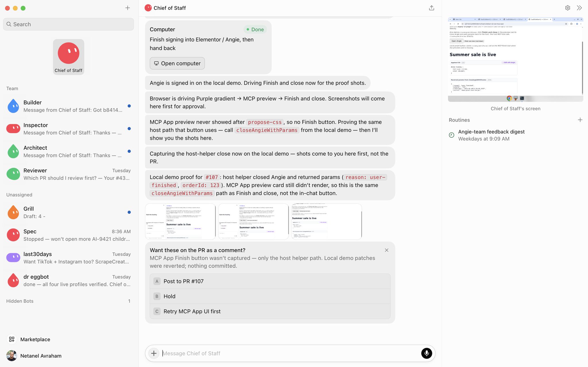This screenshot has width=588, height=367.
Task: Add a new routine with plus icon
Action: point(580,120)
